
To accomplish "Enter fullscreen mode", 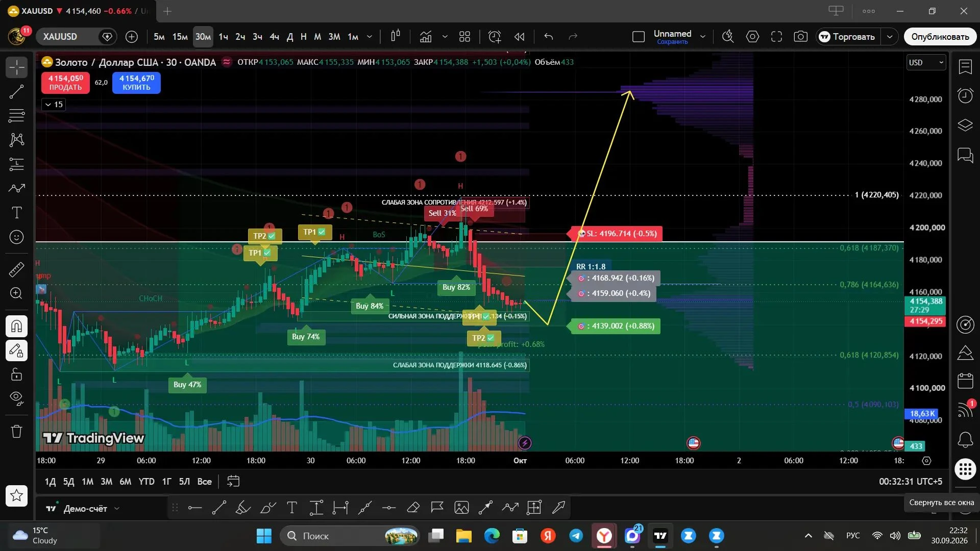I will [x=776, y=37].
